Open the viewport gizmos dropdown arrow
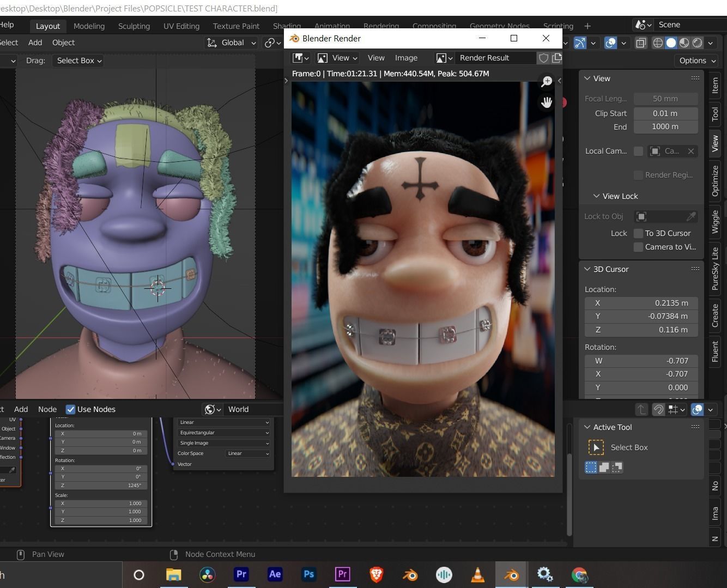 click(x=593, y=43)
